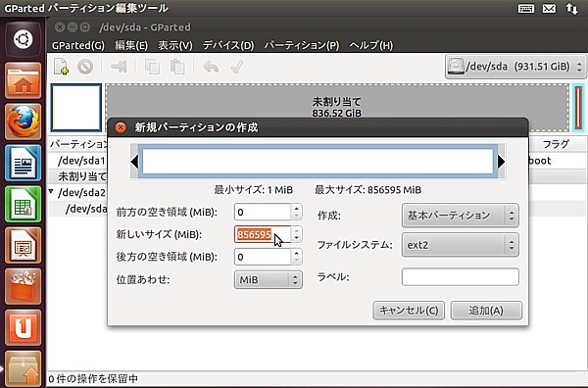Open the GParted(G) menu
This screenshot has width=588, height=388.
78,45
